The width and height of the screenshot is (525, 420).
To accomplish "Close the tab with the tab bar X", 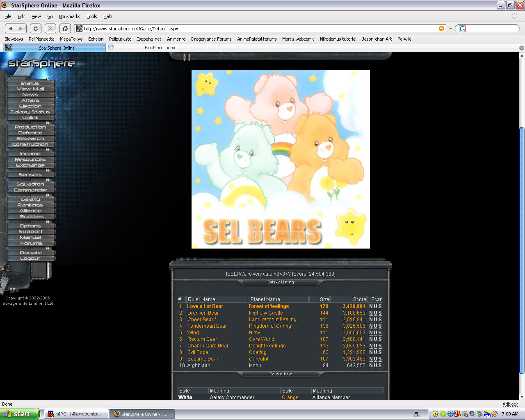I will (522, 48).
